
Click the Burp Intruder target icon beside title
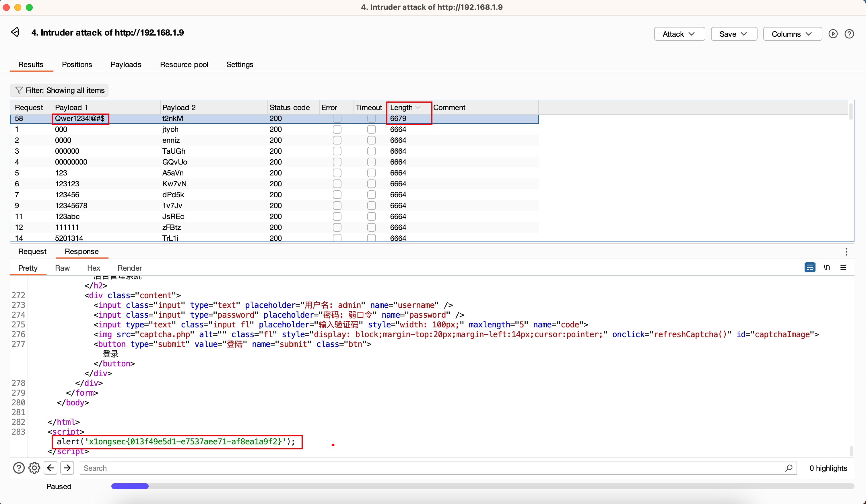coord(15,32)
